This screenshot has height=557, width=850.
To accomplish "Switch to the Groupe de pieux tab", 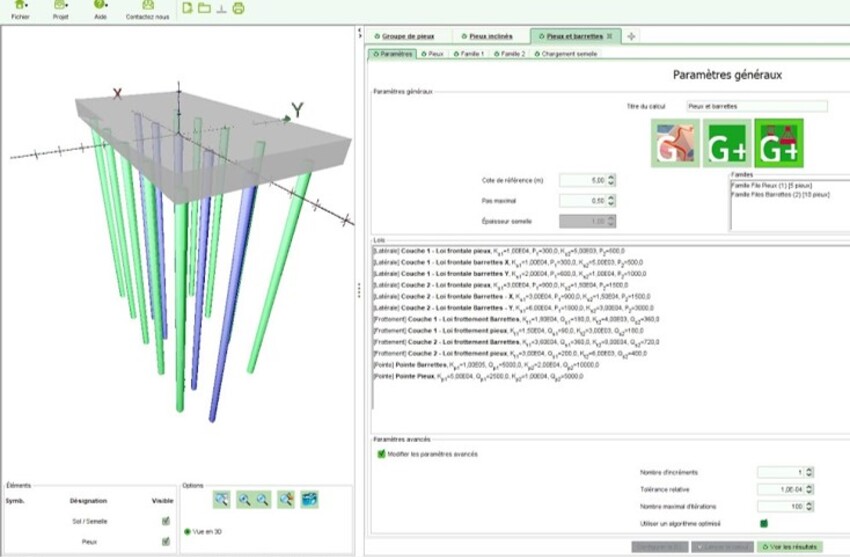I will tap(404, 36).
